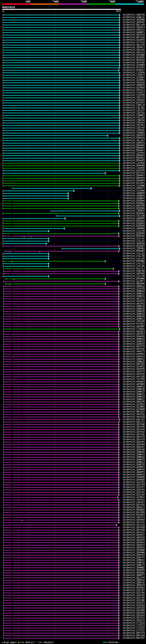The height and width of the screenshot is (644, 146).
Task: Open the UniRef100_P07810 hit label
Action: click(x=133, y=324)
